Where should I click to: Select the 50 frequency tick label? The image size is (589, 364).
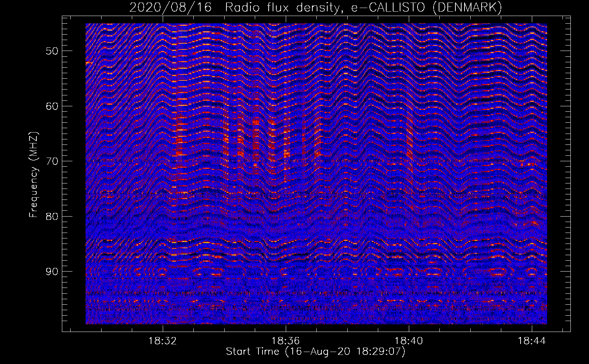click(52, 51)
